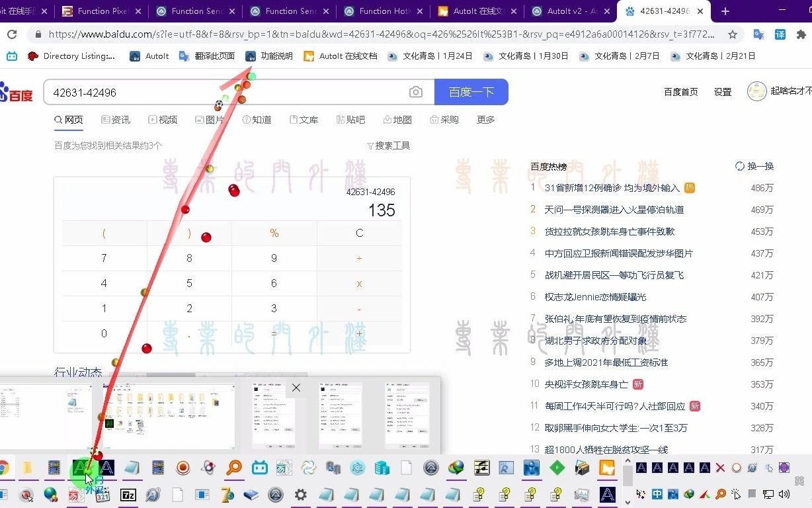Click the 百度一下 search button
This screenshot has width=812, height=508.
coord(471,92)
